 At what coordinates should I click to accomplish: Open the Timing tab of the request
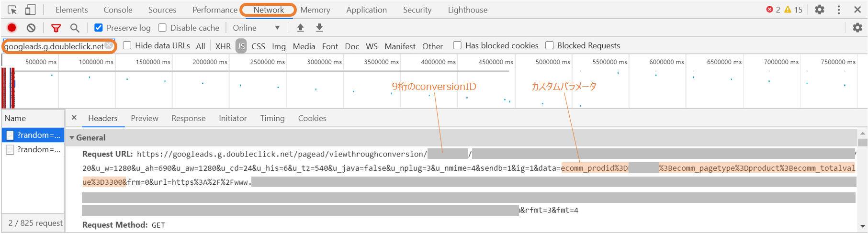tap(272, 118)
